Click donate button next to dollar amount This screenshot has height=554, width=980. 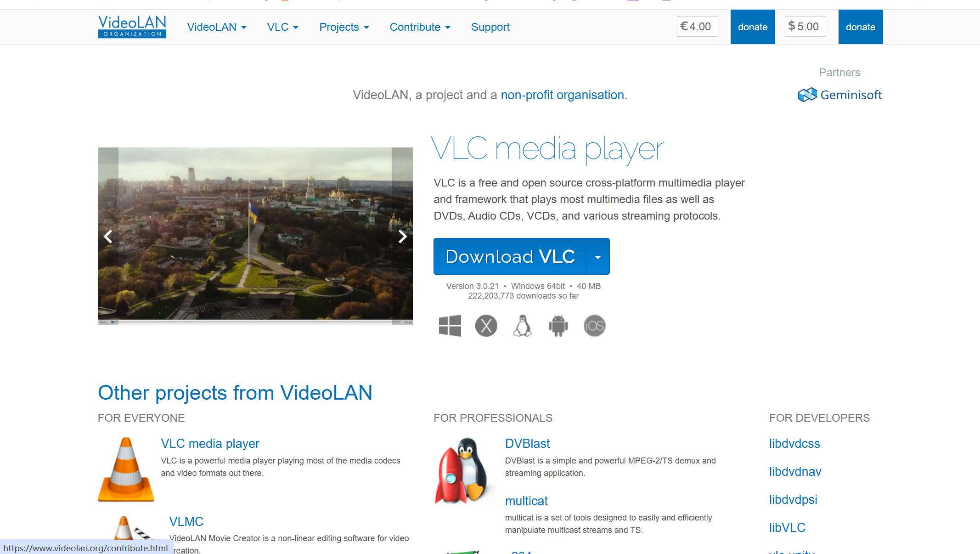861,27
